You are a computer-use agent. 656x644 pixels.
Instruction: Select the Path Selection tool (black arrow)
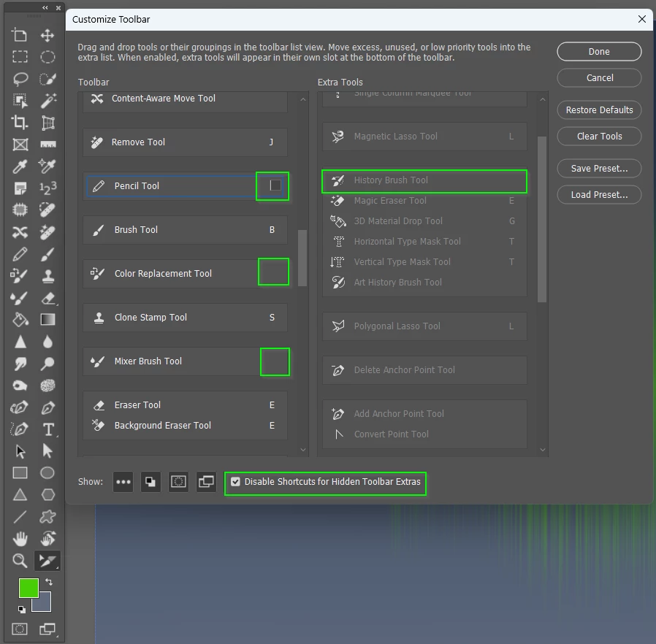click(20, 451)
